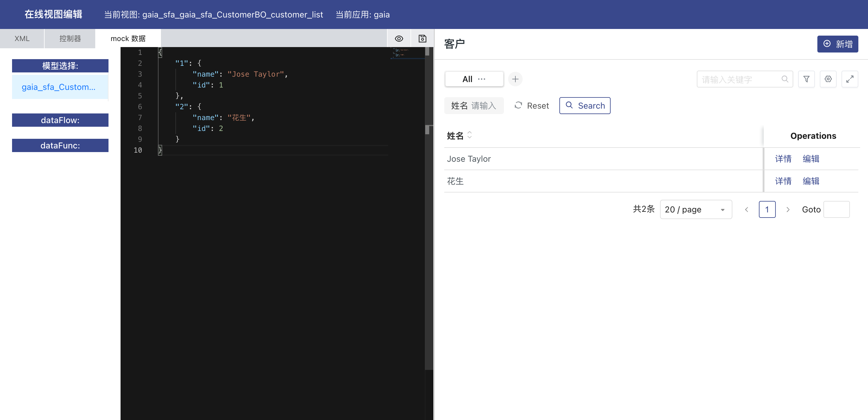Click the refresh icon next to Reset
Screen dimensions: 868x420
click(x=518, y=105)
